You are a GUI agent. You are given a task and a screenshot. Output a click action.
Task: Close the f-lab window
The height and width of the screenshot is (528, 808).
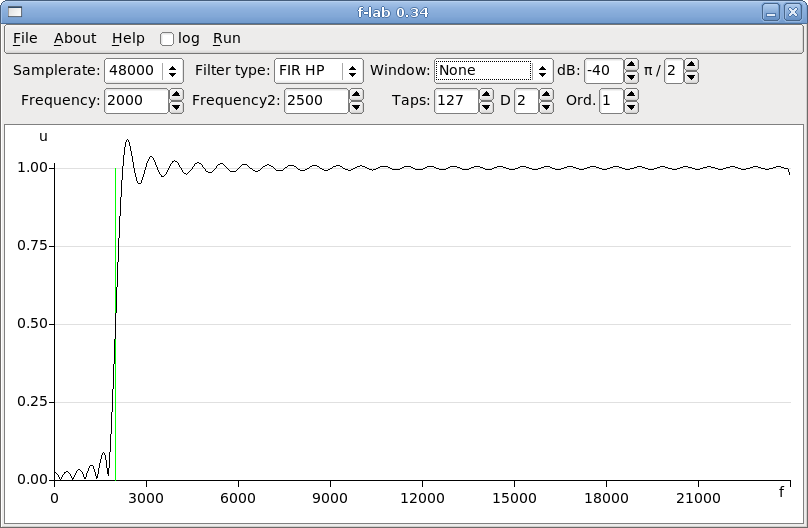click(x=793, y=12)
